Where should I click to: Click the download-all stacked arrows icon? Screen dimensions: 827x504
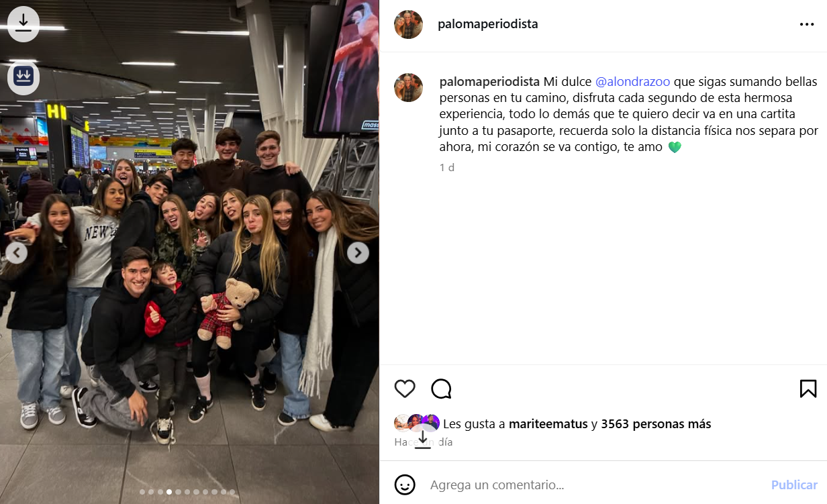[23, 76]
